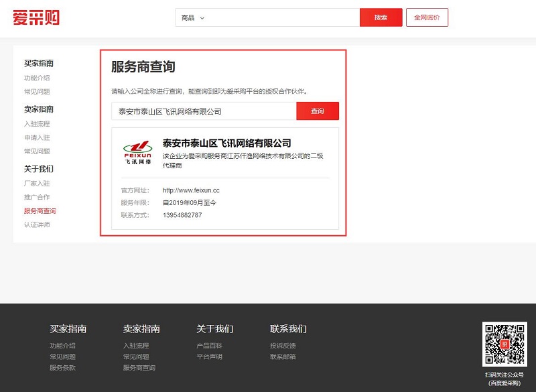Click the Feixun 飞讯网络 company logo

138,152
